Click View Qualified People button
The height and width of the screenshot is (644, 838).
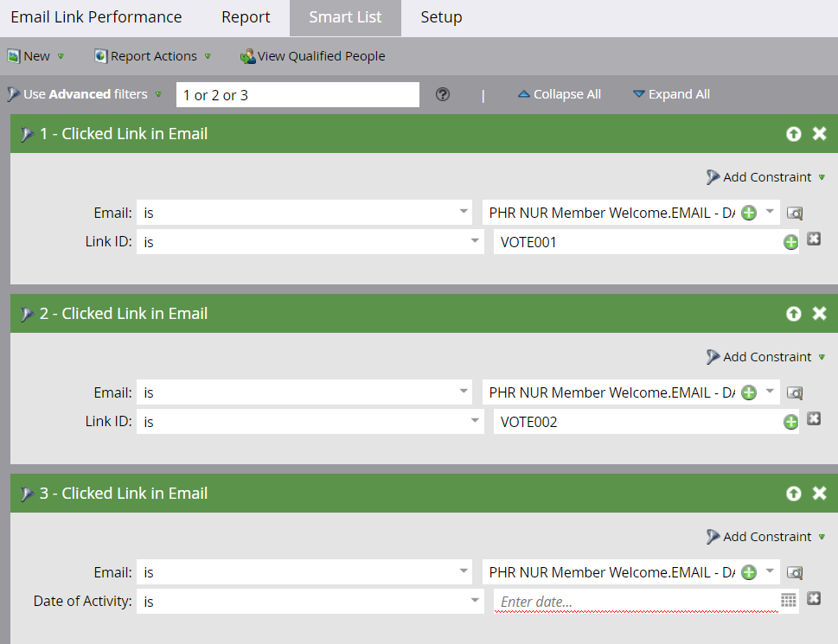[x=312, y=56]
